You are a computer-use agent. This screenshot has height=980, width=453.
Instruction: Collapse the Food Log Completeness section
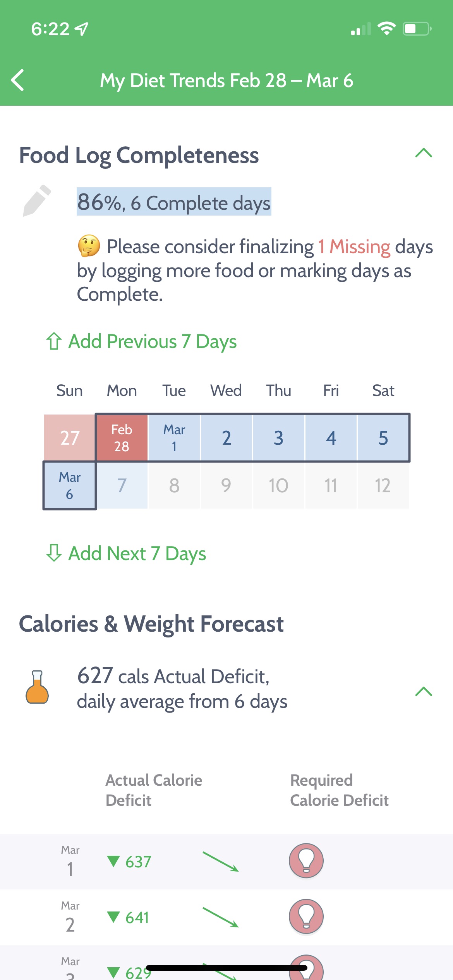423,153
